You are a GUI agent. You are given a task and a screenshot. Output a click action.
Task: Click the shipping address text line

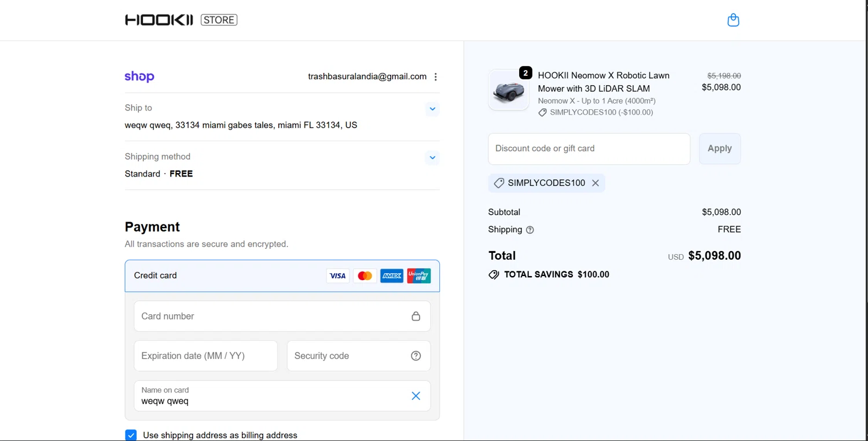241,125
